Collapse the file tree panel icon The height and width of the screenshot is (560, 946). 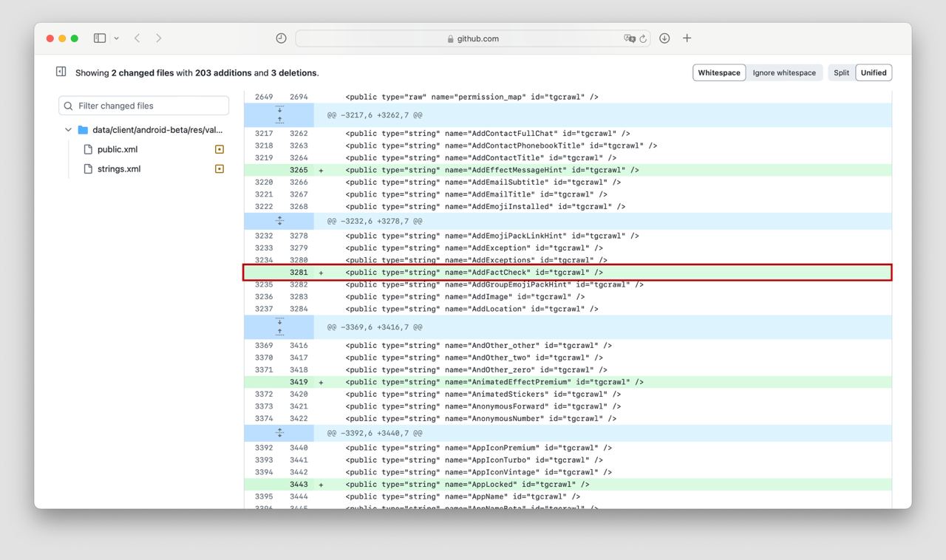61,72
